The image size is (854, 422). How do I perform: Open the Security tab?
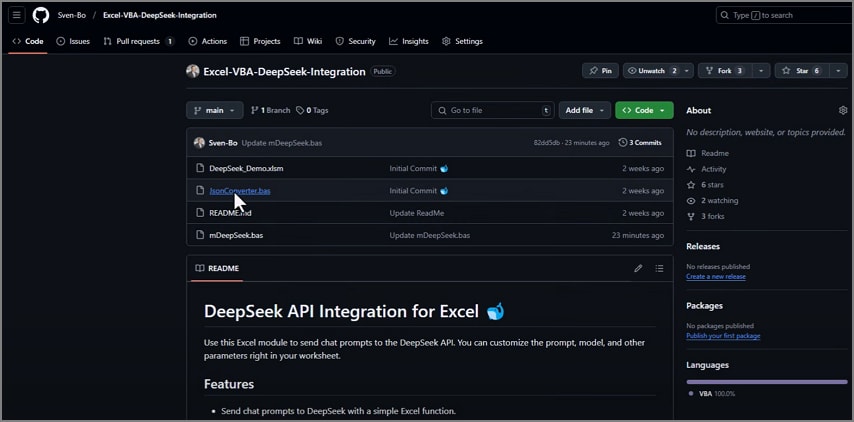[x=356, y=41]
